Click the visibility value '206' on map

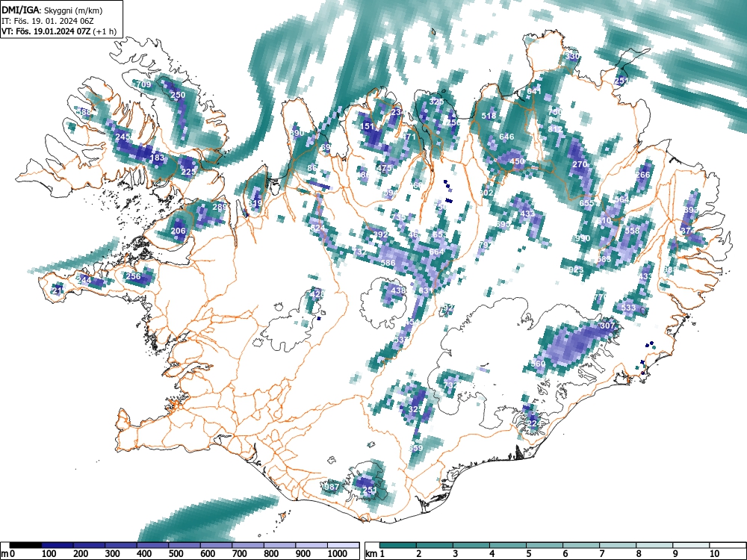[178, 231]
